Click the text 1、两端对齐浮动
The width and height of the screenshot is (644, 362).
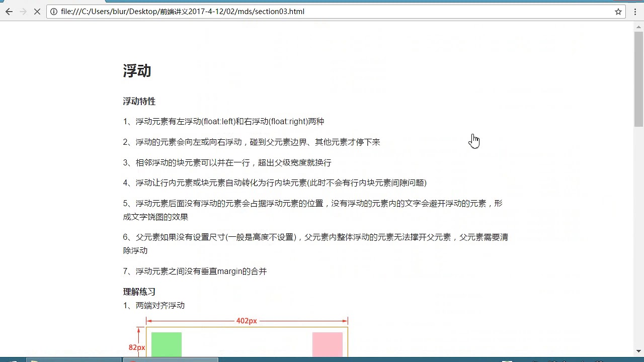coord(154,305)
